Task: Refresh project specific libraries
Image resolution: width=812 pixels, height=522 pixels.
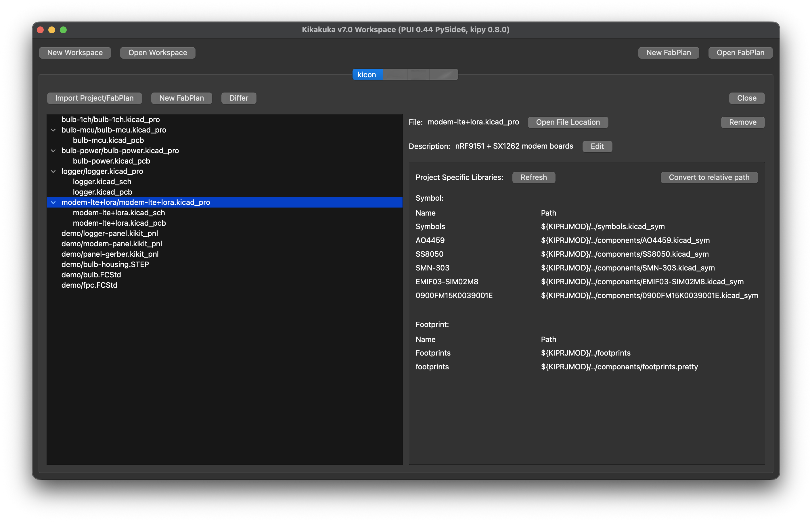Action: click(x=533, y=177)
